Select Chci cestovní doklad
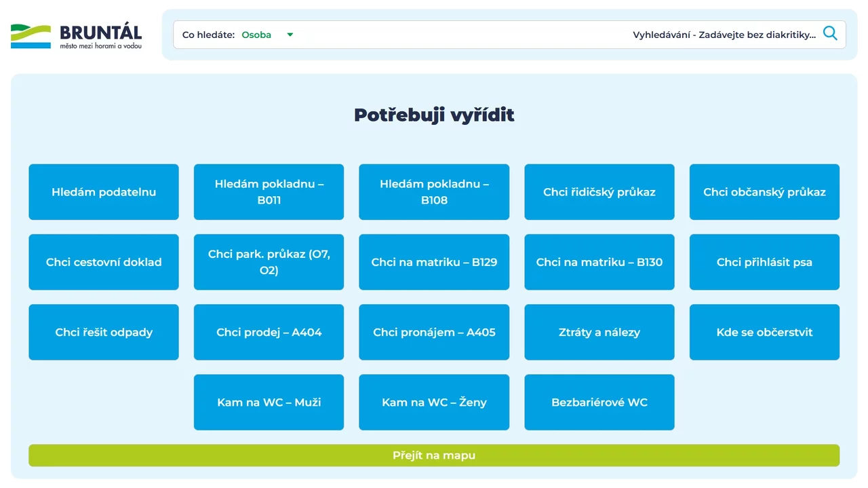 [104, 262]
